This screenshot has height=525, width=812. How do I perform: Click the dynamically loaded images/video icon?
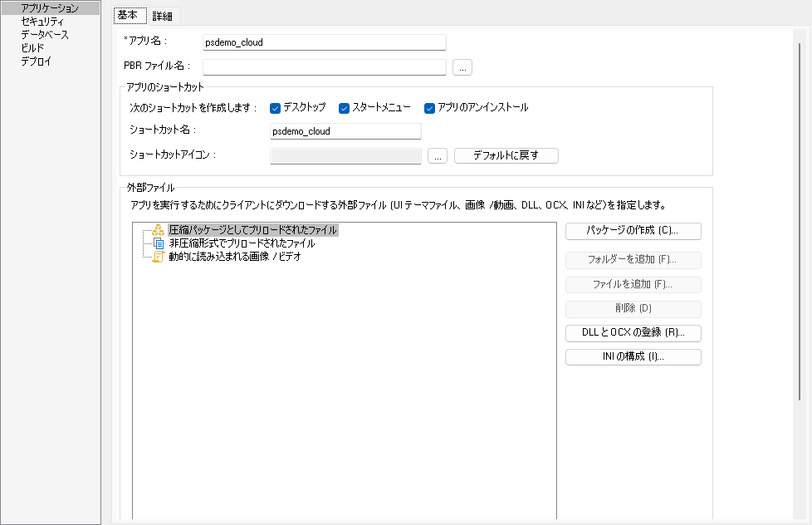tap(158, 257)
